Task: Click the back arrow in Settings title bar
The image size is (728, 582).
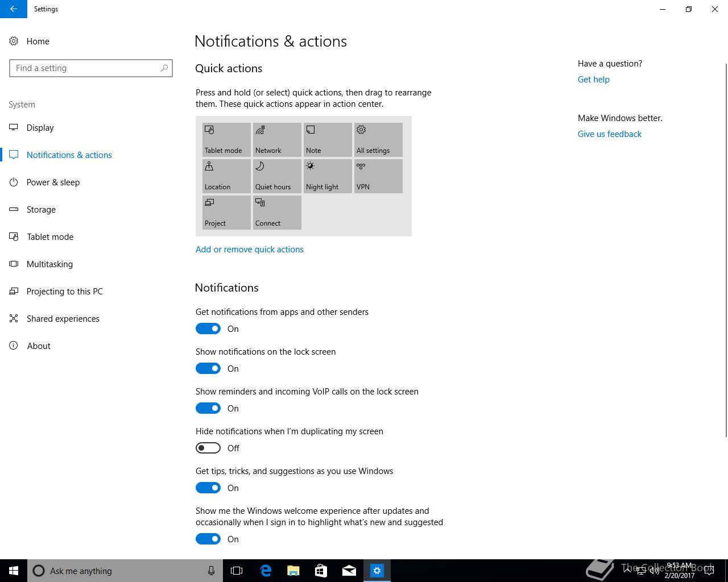Action: (14, 9)
